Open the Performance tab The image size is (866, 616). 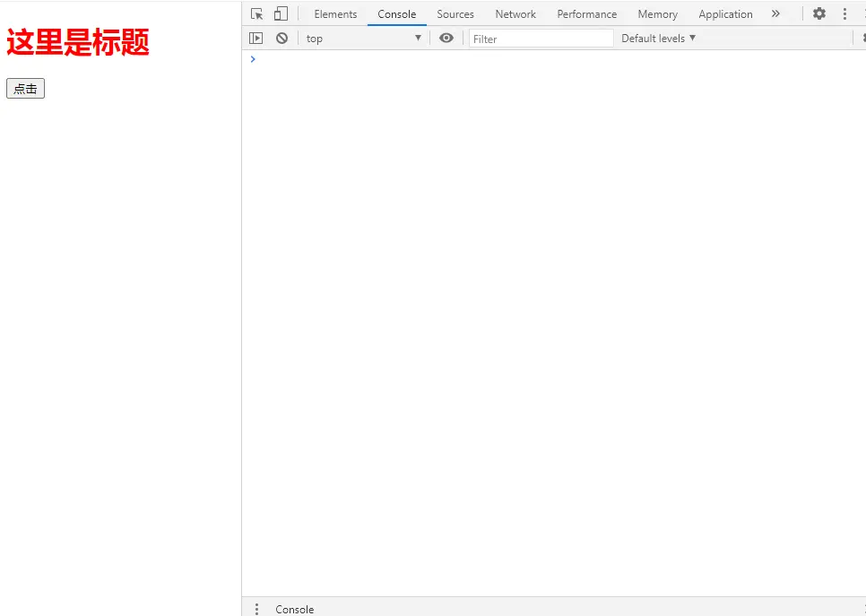click(586, 14)
